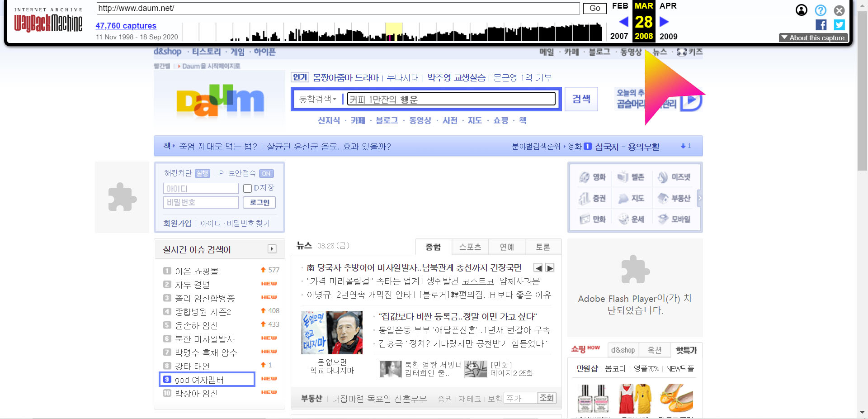
Task: Open the Wayback help question icon
Action: [821, 10]
